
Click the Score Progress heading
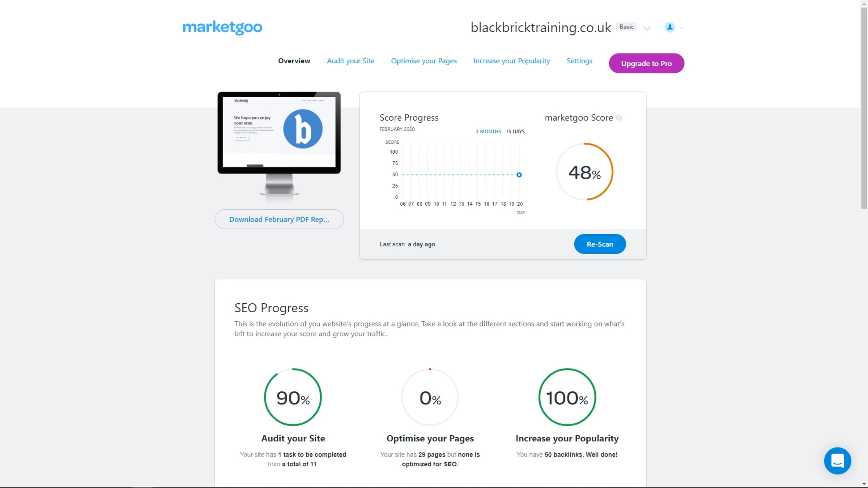click(x=409, y=117)
